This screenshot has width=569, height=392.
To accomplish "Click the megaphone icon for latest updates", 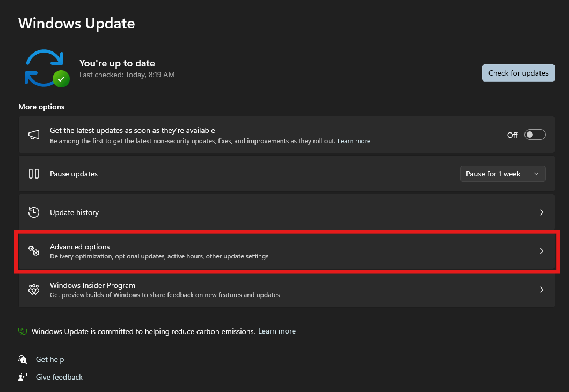I will click(34, 135).
